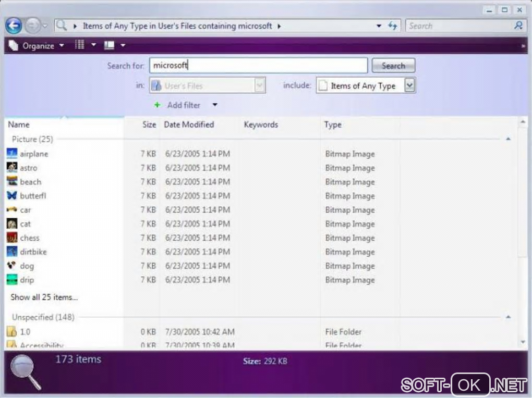532x398 pixels.
Task: Select the car bitmap icon
Action: pyautogui.click(x=12, y=209)
